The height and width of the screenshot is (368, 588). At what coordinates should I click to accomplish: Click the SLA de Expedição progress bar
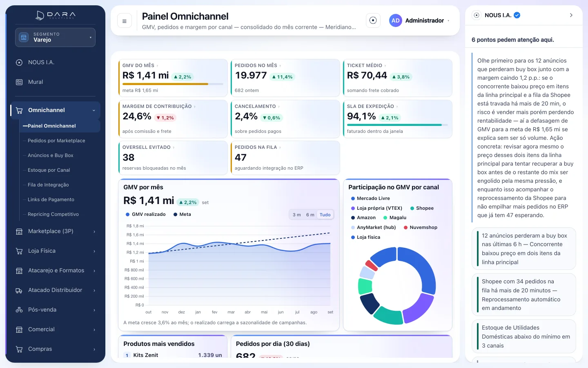(397, 125)
